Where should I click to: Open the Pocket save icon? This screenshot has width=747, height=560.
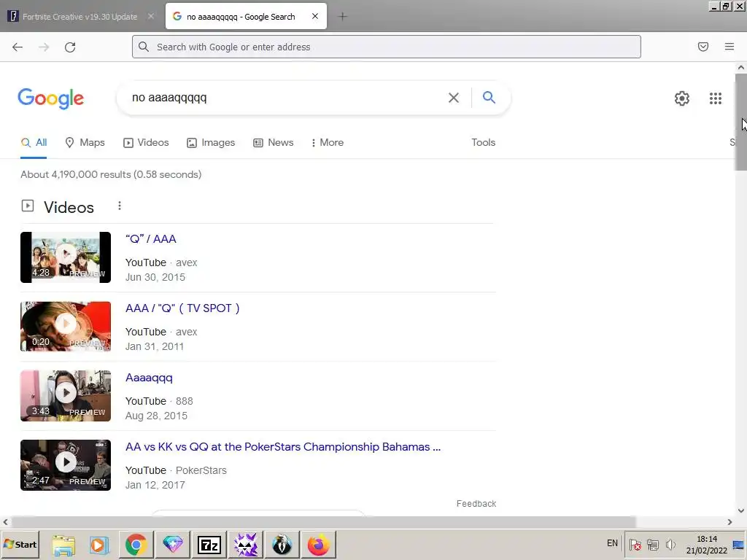[x=703, y=47]
